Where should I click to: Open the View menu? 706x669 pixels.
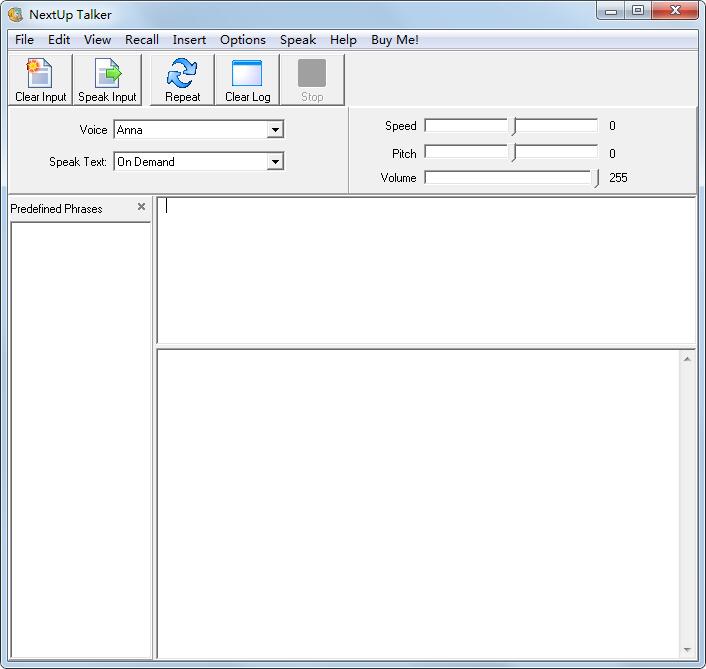97,40
